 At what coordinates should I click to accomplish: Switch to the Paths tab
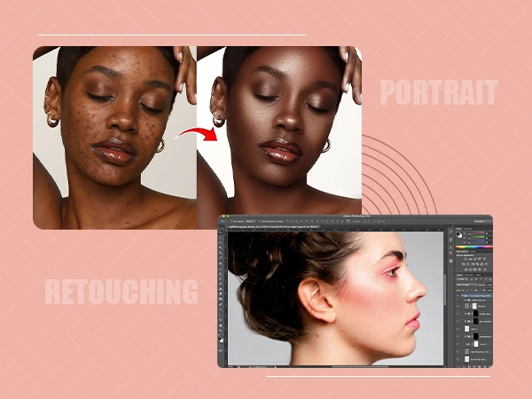pyautogui.click(x=478, y=275)
